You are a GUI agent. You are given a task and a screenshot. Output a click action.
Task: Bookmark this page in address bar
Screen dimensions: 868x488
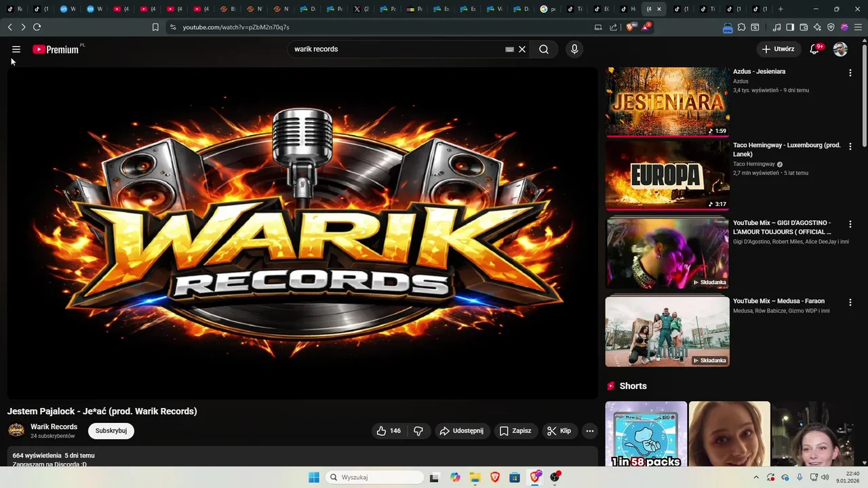point(155,27)
